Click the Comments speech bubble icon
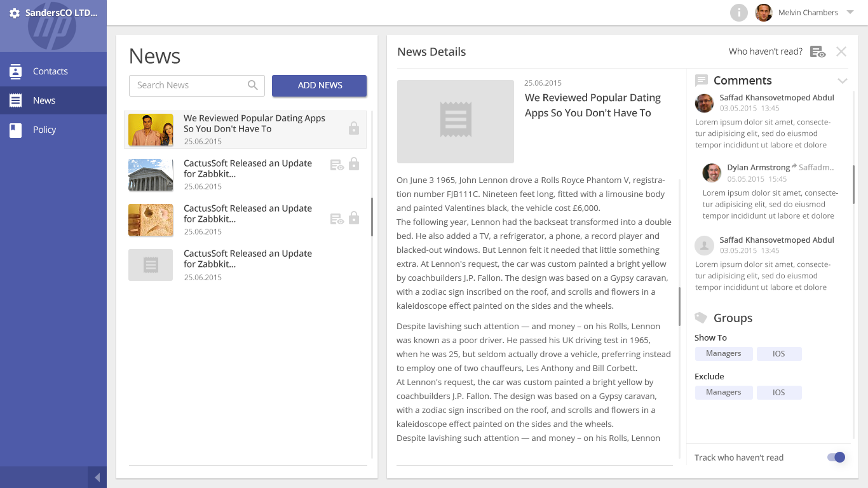The height and width of the screenshot is (488, 868). pos(702,81)
